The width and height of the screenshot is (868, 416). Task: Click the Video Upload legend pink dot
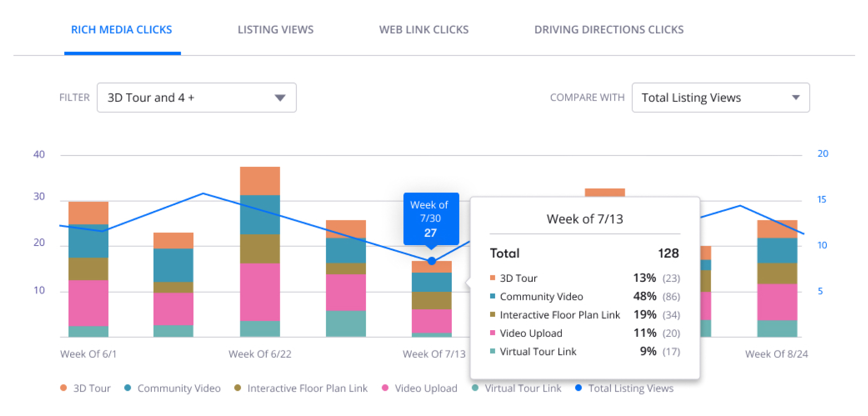385,388
